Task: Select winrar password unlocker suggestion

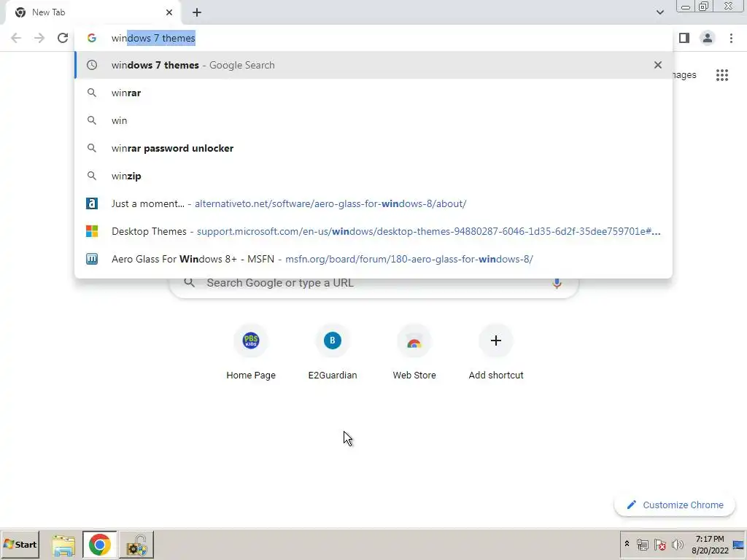Action: [373, 148]
